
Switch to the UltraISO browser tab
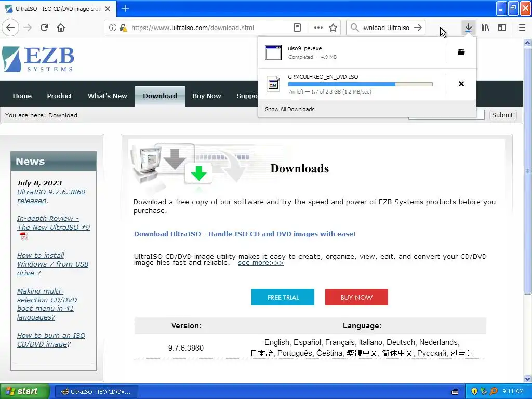tap(58, 9)
